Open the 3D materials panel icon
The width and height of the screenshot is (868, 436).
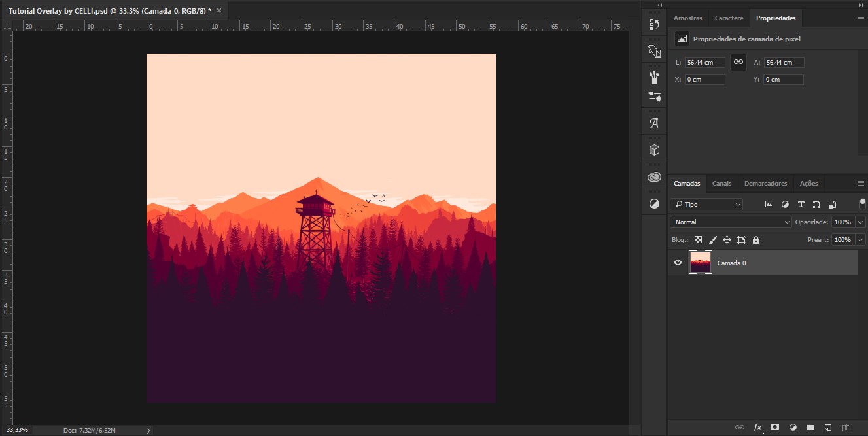tap(654, 51)
